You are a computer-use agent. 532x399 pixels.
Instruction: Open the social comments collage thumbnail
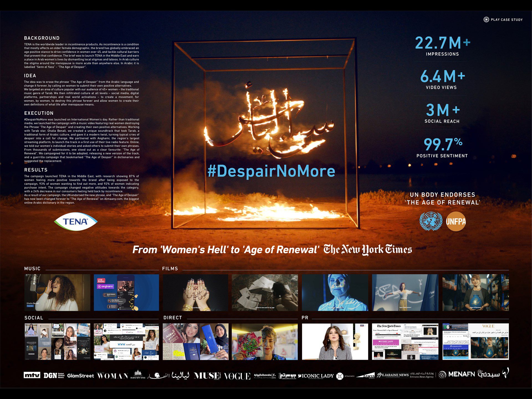(126, 342)
